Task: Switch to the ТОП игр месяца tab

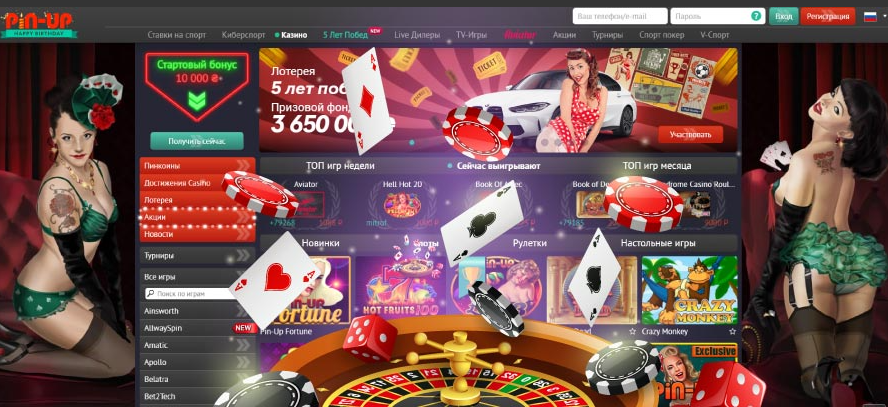Action: coord(656,166)
